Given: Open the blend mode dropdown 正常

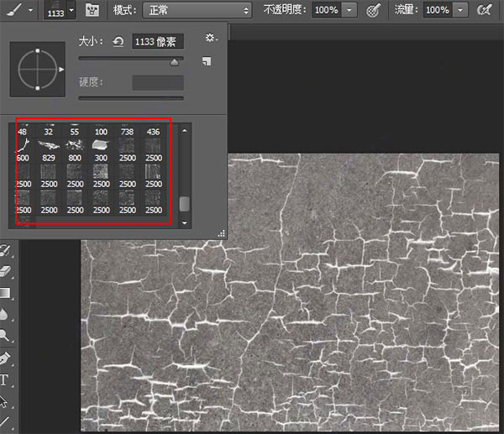Looking at the screenshot, I should 197,10.
